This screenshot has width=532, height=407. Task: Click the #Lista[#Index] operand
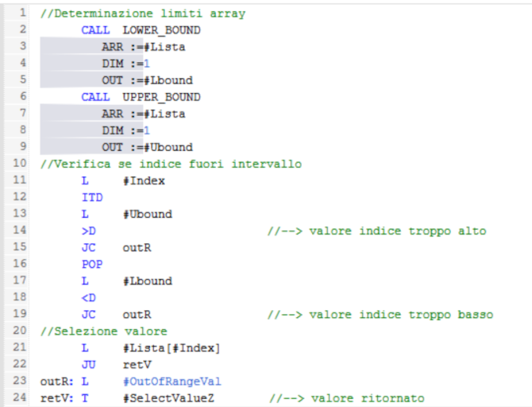[x=171, y=347]
